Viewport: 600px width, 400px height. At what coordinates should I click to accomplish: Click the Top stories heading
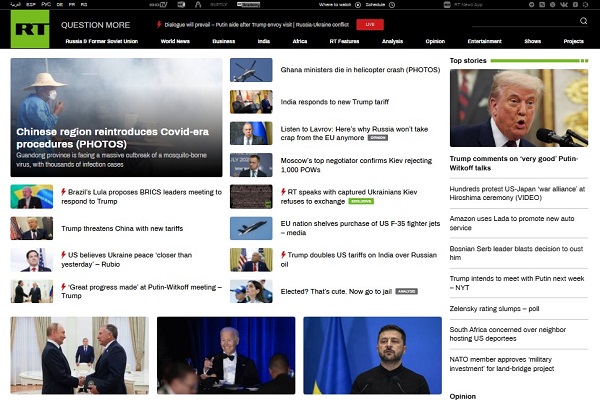468,60
